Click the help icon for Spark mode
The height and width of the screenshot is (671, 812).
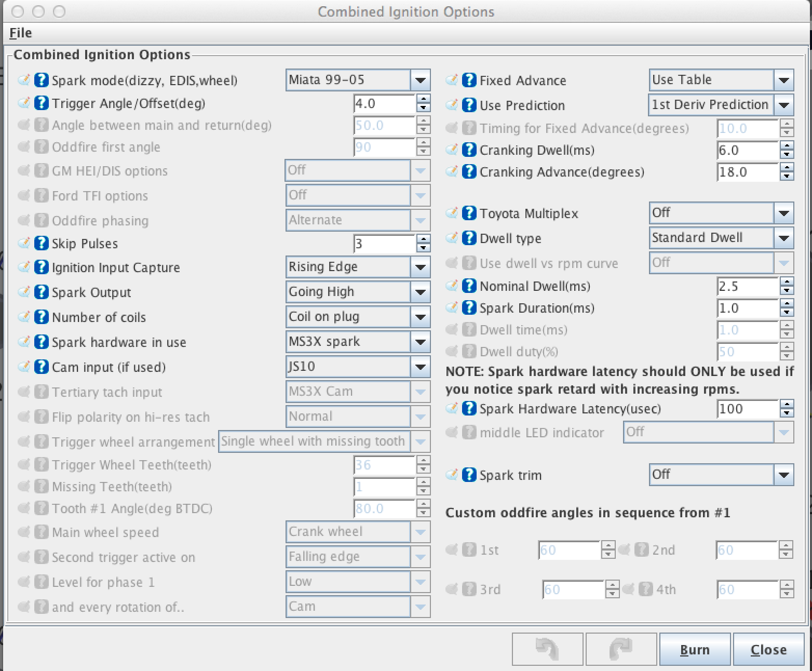(x=42, y=80)
